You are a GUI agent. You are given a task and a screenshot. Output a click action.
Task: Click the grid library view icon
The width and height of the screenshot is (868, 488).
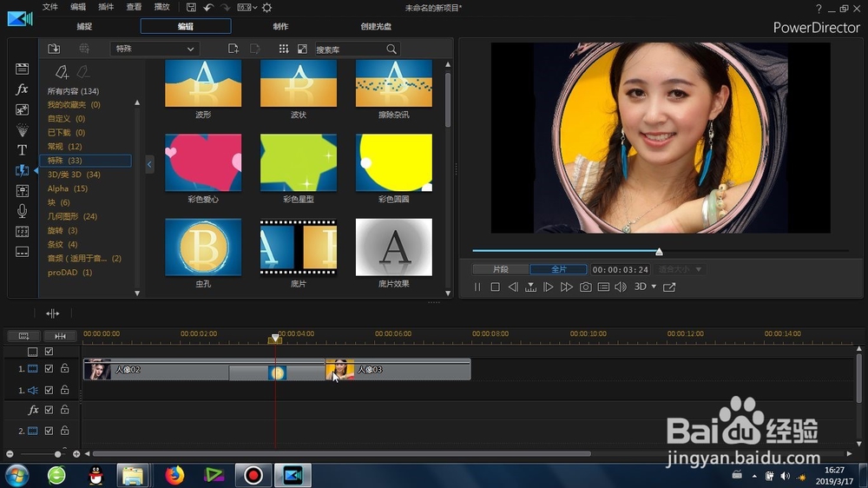(x=284, y=49)
